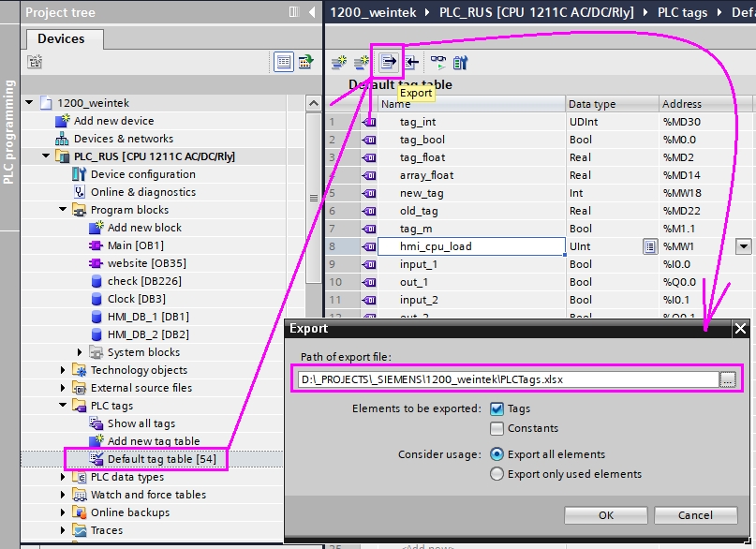756x549 pixels.
Task: Select Export only used elements option
Action: pyautogui.click(x=497, y=474)
